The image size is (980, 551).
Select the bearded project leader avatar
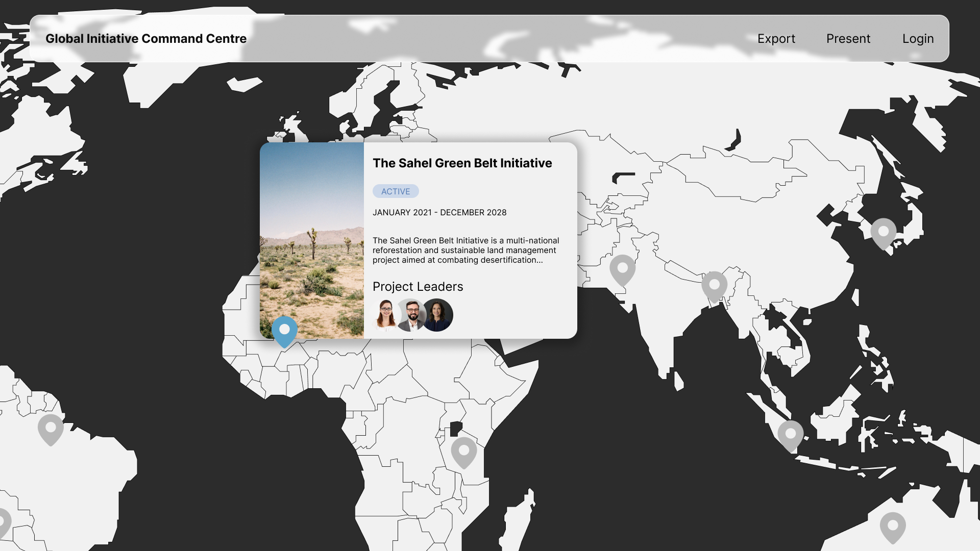point(412,315)
